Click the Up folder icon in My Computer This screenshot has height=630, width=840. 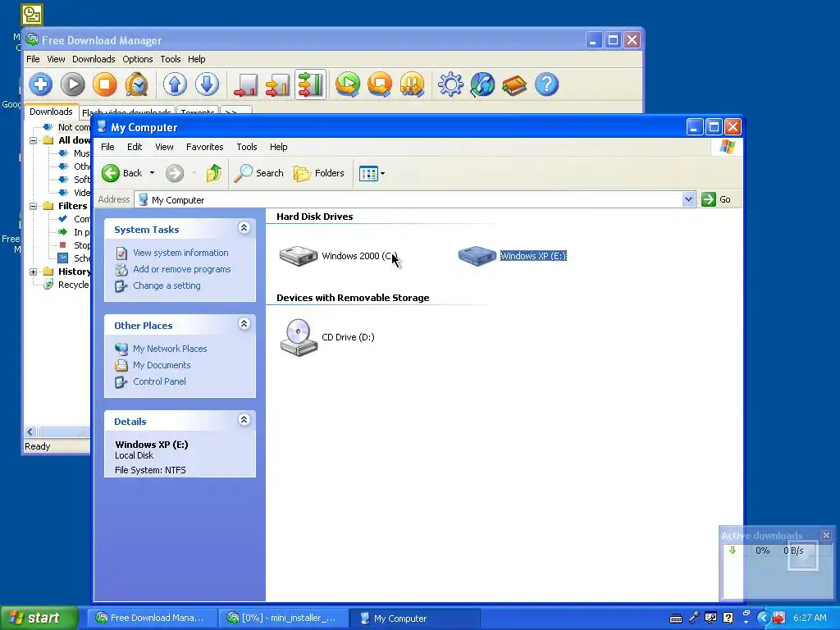coord(214,173)
